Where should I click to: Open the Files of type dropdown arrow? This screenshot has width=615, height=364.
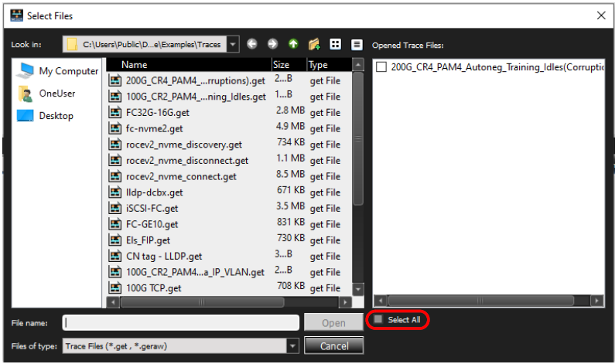click(292, 346)
